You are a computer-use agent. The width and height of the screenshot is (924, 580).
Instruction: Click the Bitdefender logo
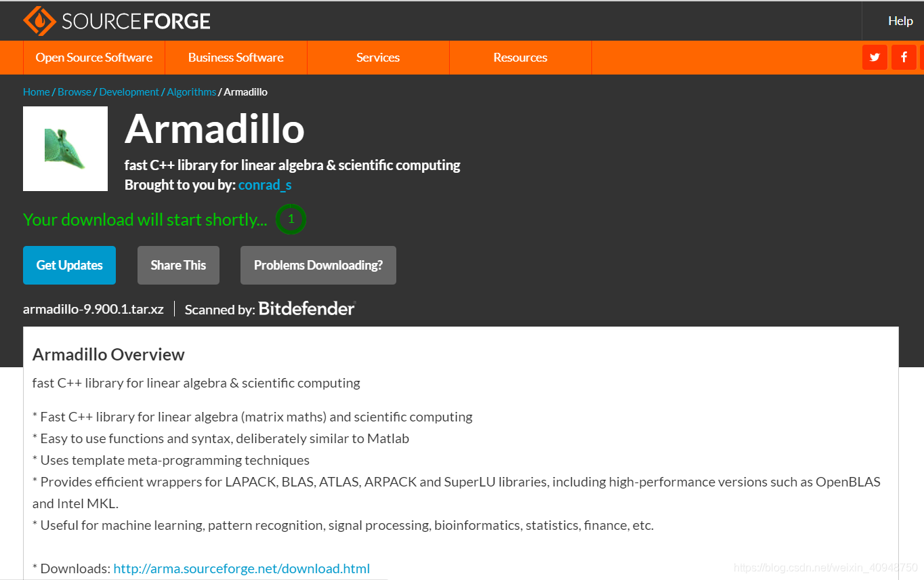306,308
